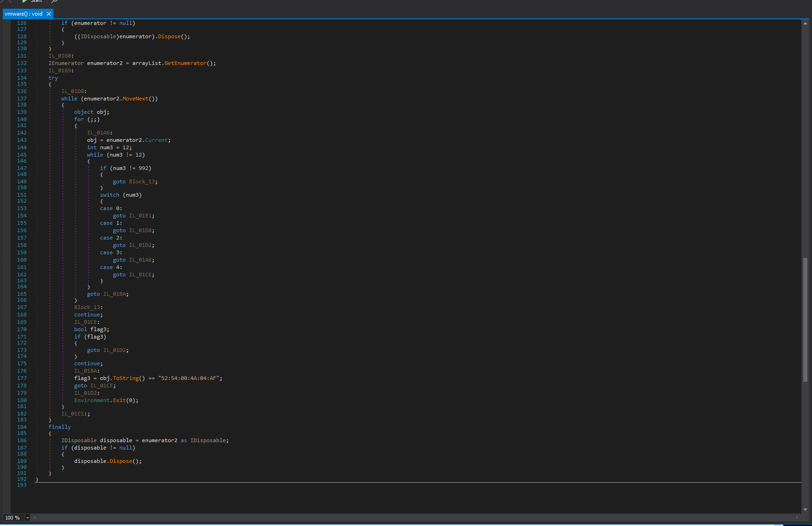Click "goto IL_01A6;" on line 160

(x=134, y=260)
